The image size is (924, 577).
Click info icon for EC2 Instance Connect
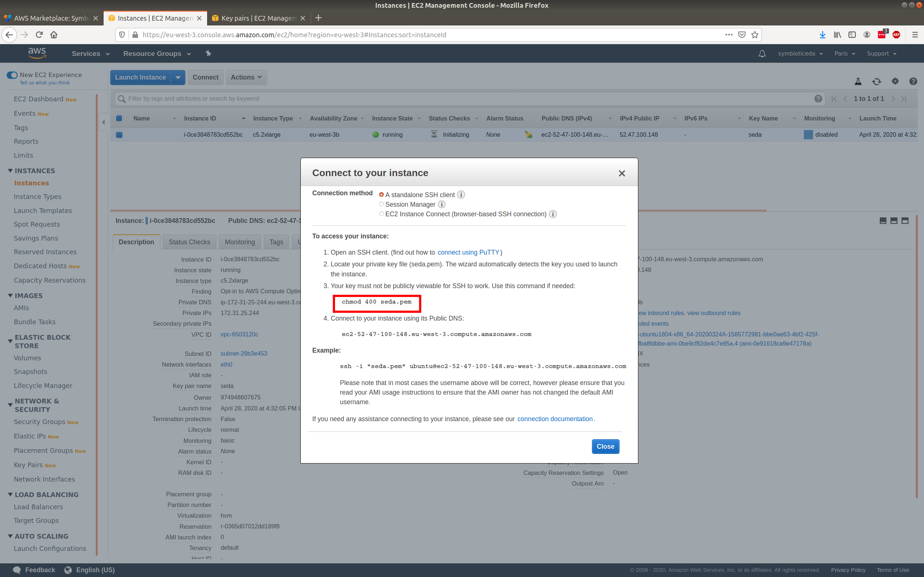click(552, 214)
